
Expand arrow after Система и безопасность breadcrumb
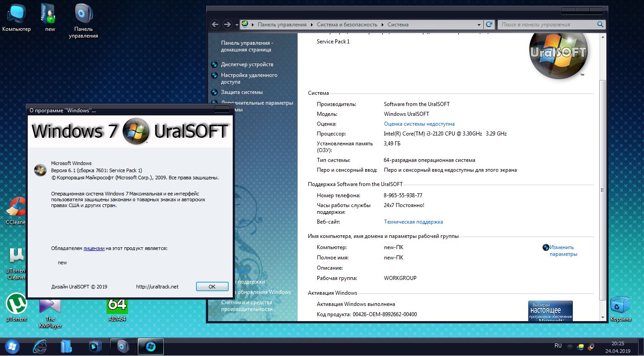coord(382,25)
